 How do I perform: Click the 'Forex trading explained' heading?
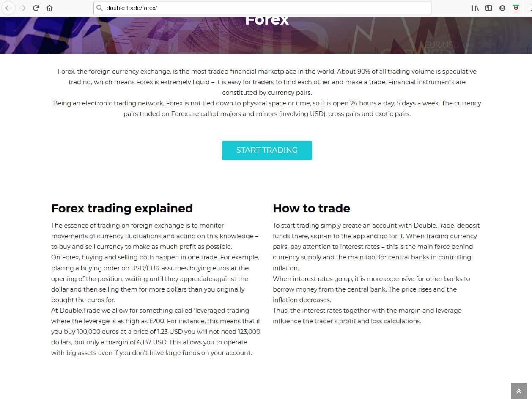[122, 208]
